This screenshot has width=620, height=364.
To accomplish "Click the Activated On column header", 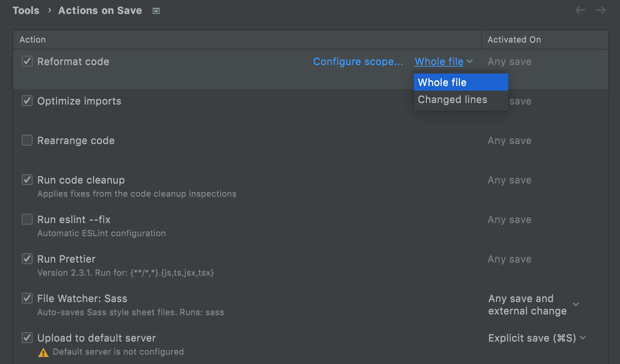I will [514, 39].
